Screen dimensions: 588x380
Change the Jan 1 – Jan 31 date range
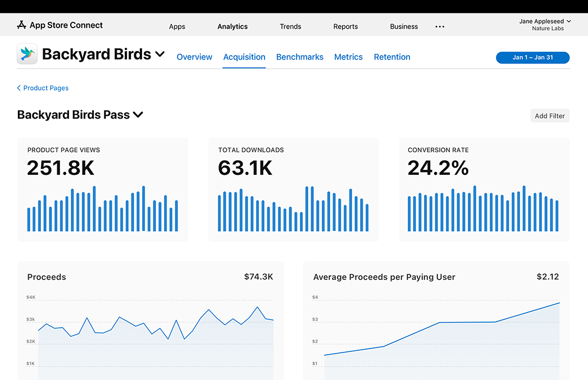point(532,57)
